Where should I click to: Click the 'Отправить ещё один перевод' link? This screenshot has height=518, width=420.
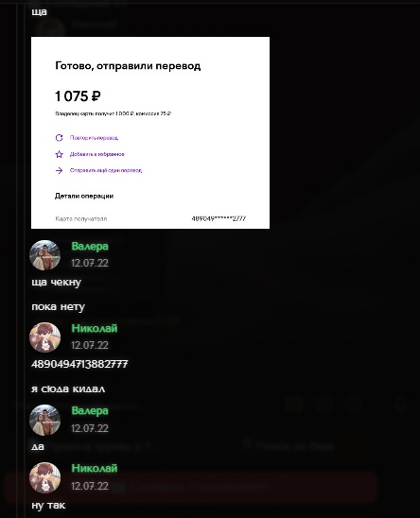pyautogui.click(x=106, y=170)
